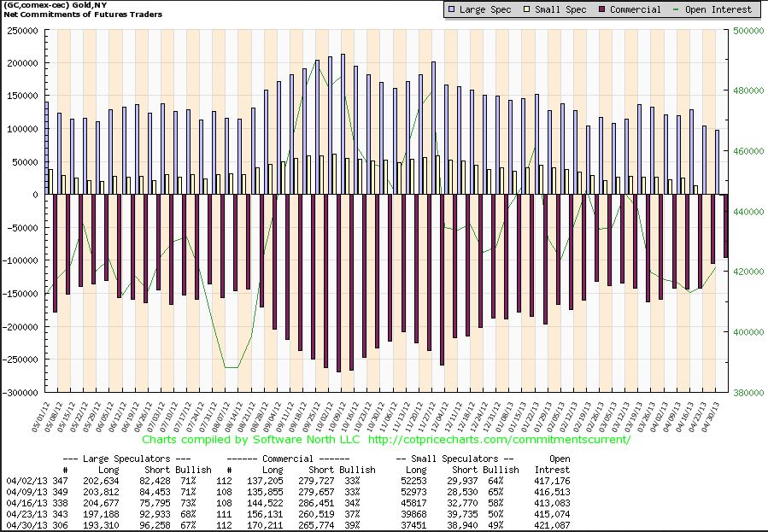Screen dimensions: 768x532
Task: Click the right axis label 440000
Action: (x=748, y=212)
